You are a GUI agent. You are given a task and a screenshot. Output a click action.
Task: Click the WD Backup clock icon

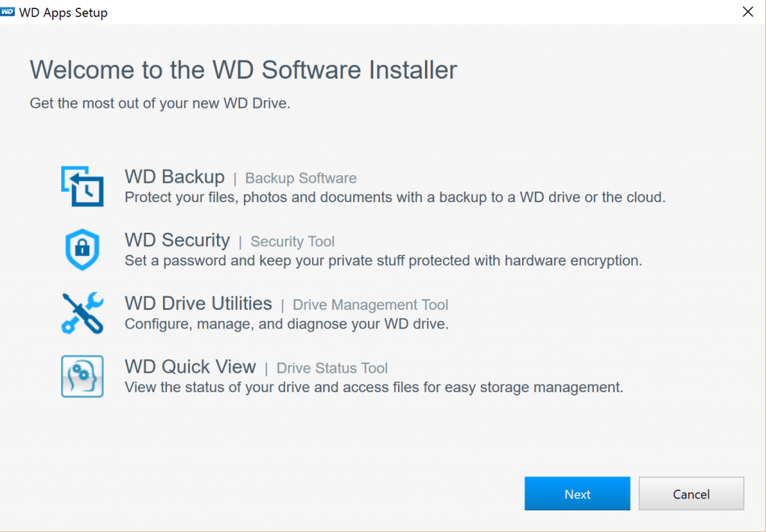82,186
